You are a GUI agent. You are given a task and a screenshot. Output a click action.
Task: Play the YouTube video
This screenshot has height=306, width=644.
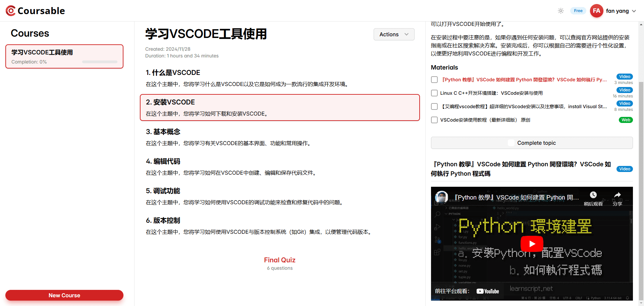pos(532,244)
